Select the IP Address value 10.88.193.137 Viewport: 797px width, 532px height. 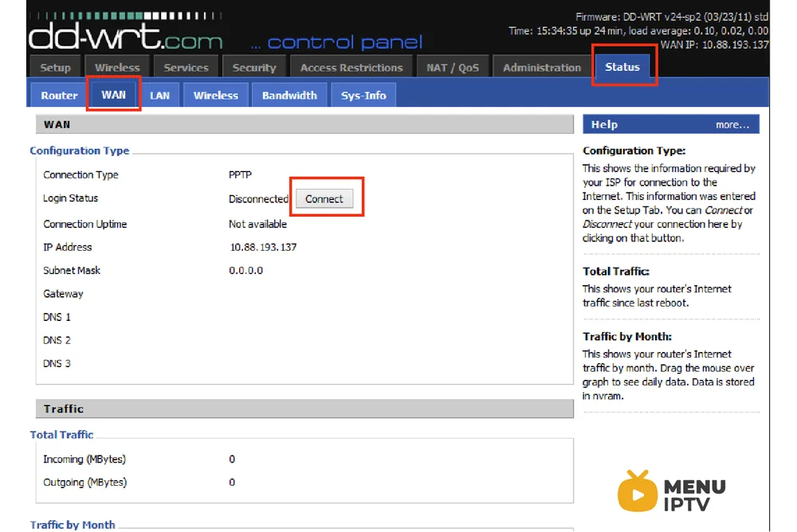(263, 247)
